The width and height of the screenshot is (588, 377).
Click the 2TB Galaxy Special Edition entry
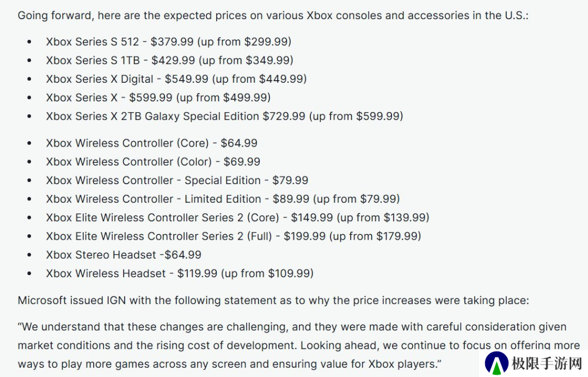224,116
